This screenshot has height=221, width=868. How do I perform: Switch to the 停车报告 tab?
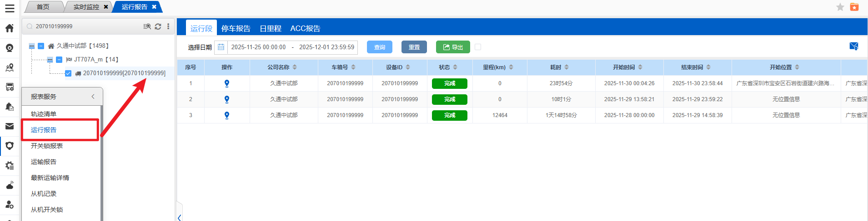coord(236,28)
